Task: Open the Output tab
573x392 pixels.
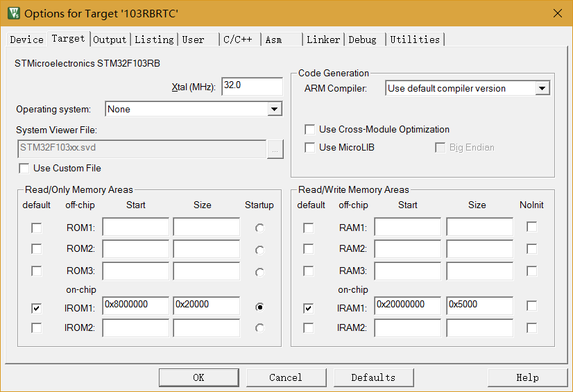Action: tap(110, 40)
